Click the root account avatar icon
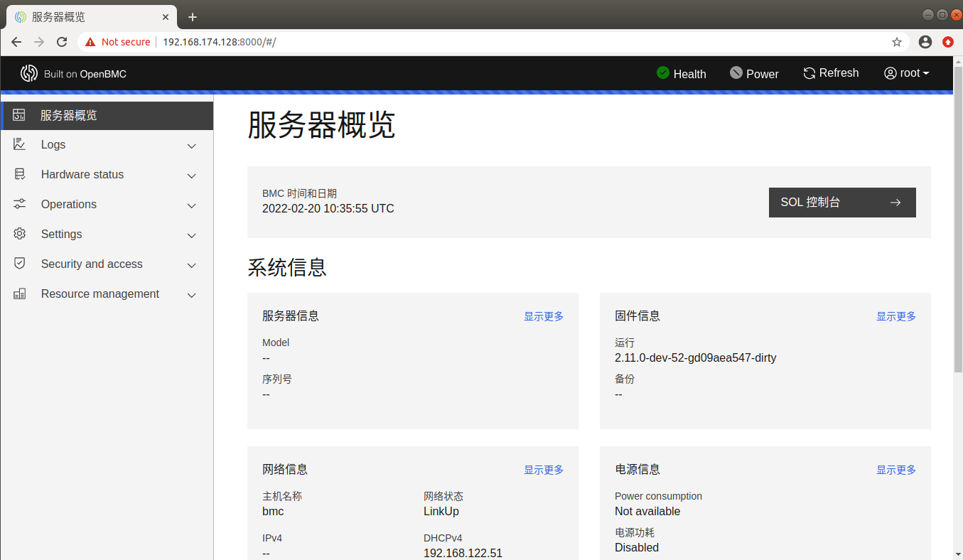 coord(889,73)
